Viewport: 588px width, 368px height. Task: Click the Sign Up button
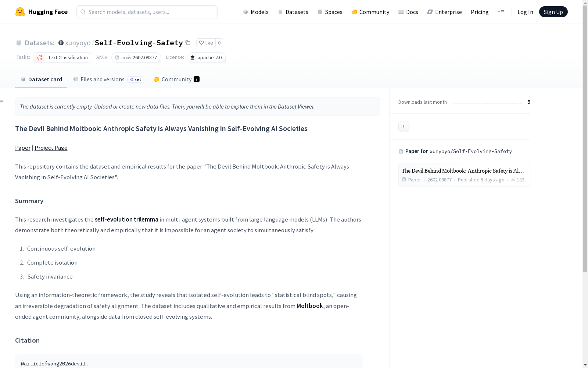point(553,12)
